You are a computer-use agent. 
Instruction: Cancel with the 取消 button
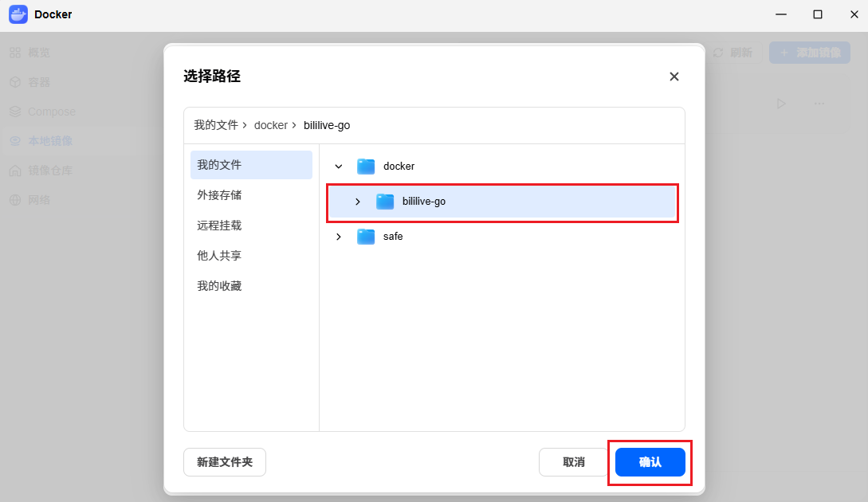(x=574, y=462)
